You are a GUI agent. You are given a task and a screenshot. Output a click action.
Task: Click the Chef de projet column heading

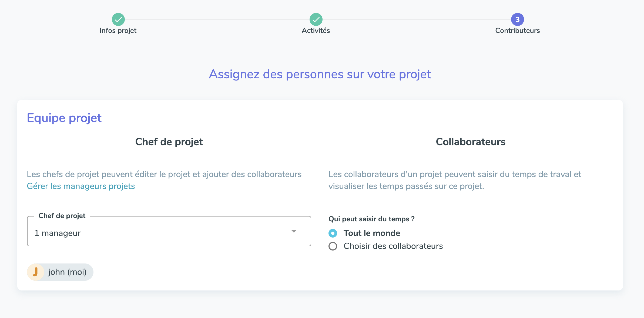(x=169, y=142)
